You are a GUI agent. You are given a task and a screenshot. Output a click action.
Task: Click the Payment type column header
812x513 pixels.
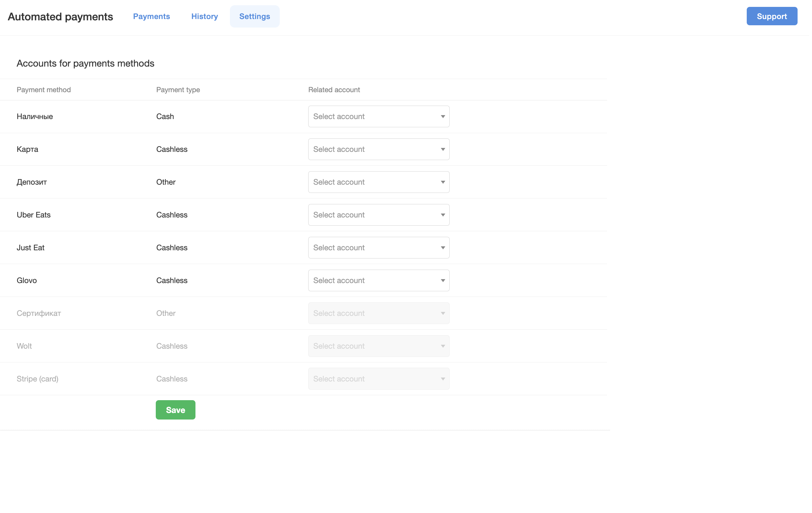point(178,90)
